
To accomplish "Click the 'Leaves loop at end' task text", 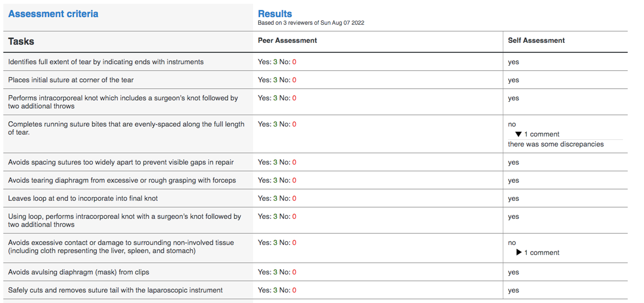I will (x=83, y=198).
